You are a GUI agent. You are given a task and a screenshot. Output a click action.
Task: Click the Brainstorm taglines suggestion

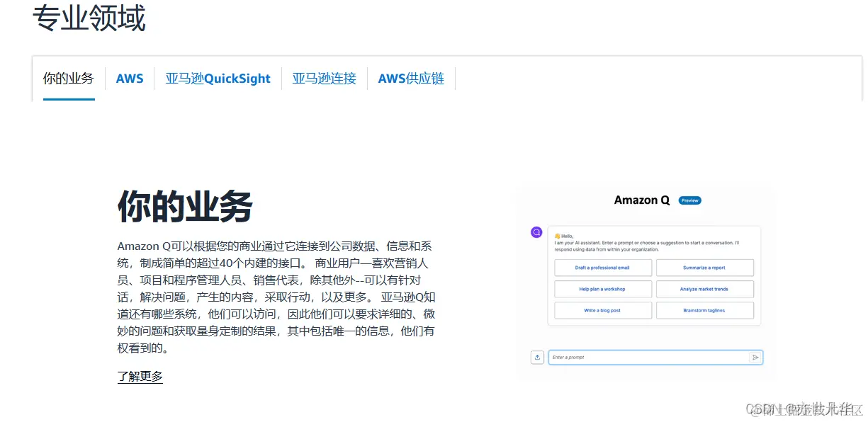704,310
